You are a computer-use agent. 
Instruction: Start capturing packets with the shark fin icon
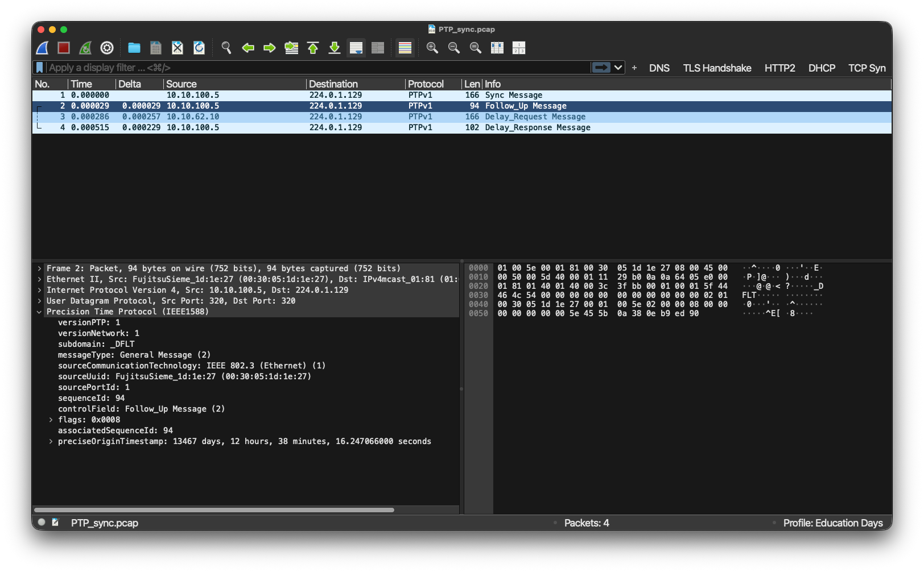(x=43, y=48)
